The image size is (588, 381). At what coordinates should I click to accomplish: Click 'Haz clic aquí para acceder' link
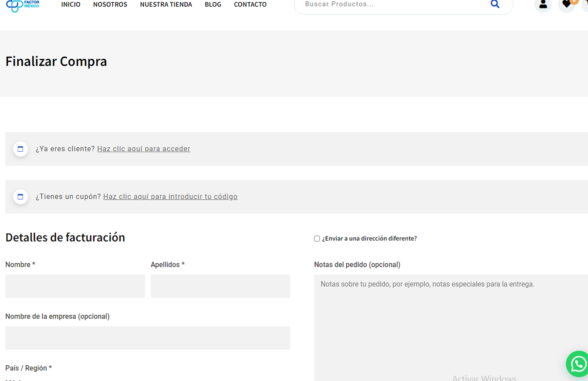point(144,149)
